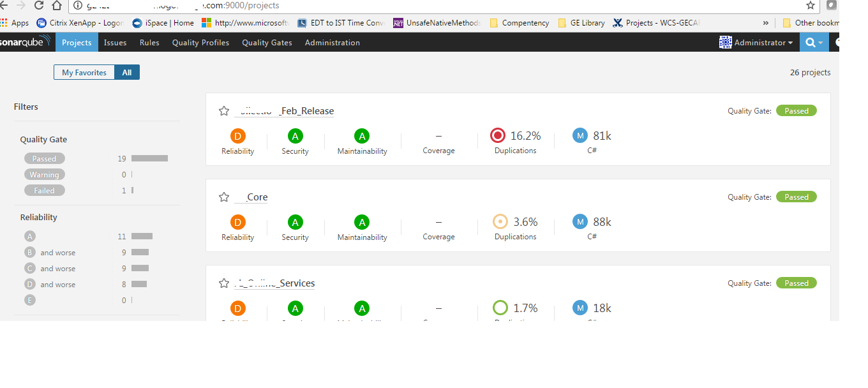The width and height of the screenshot is (868, 388).
Task: Open Quality Gates menu item
Action: click(x=267, y=43)
